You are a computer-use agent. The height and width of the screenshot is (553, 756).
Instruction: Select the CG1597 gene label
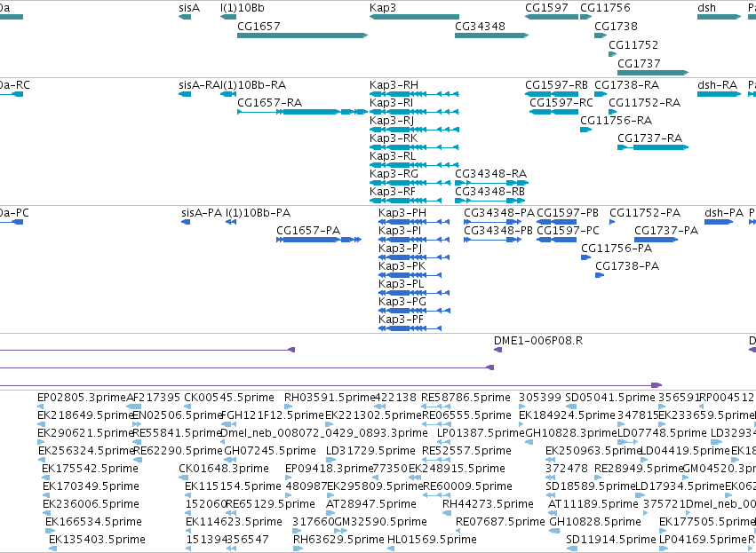tap(546, 8)
